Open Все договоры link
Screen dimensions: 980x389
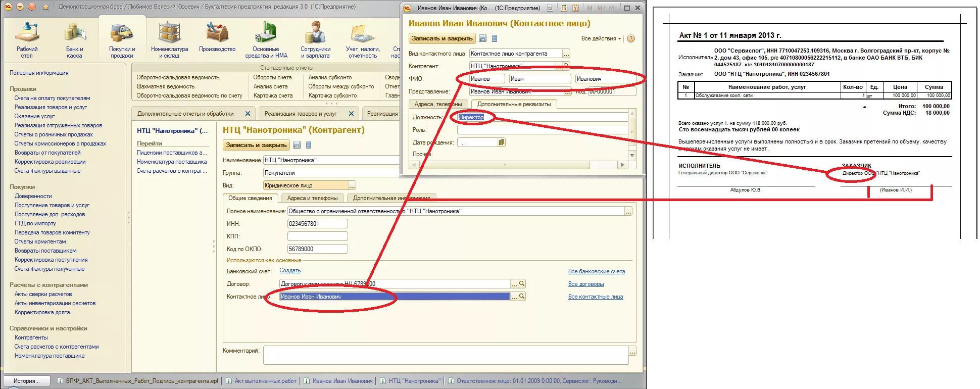586,284
